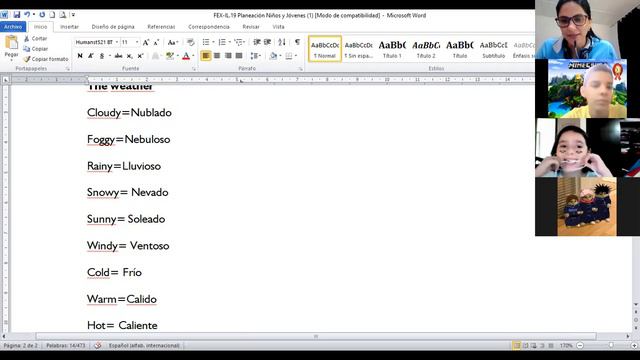Image resolution: width=640 pixels, height=360 pixels.
Task: Center align the paragraph
Action: (x=217, y=56)
